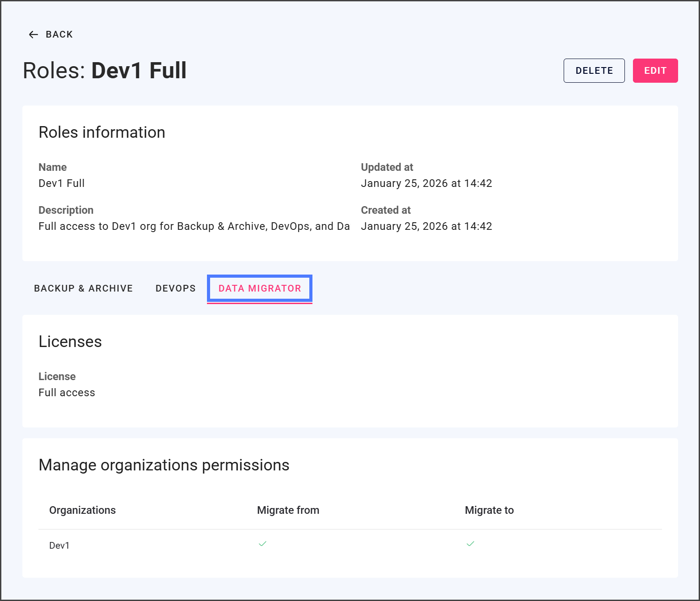Click the Dev1 Full name value
This screenshot has height=601, width=700.
click(62, 183)
